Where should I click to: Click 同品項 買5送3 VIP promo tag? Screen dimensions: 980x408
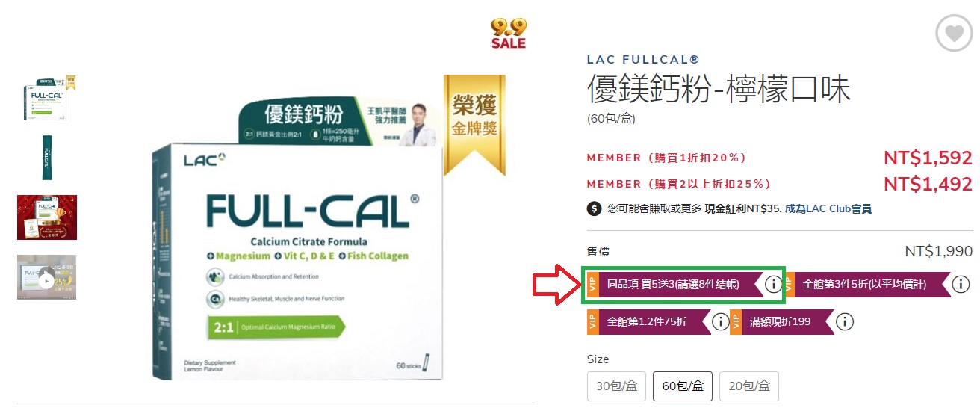pos(674,284)
